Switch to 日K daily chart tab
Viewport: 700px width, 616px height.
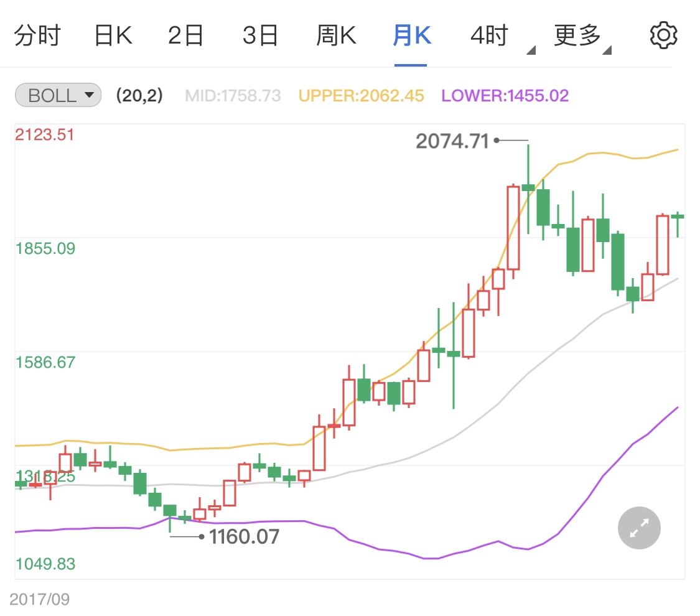[x=113, y=35]
